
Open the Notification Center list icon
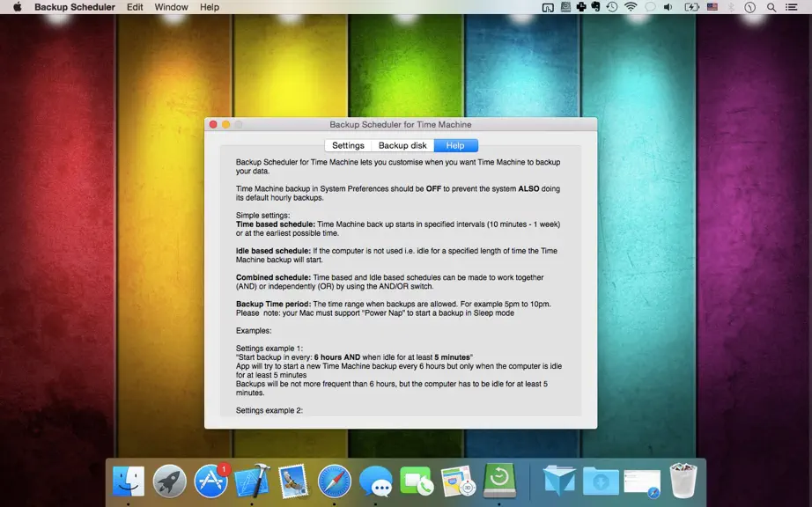point(791,7)
